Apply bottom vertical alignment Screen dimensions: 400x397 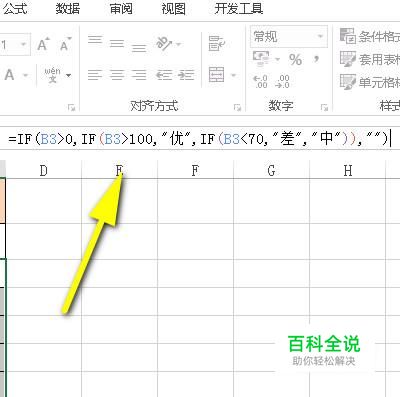(139, 48)
